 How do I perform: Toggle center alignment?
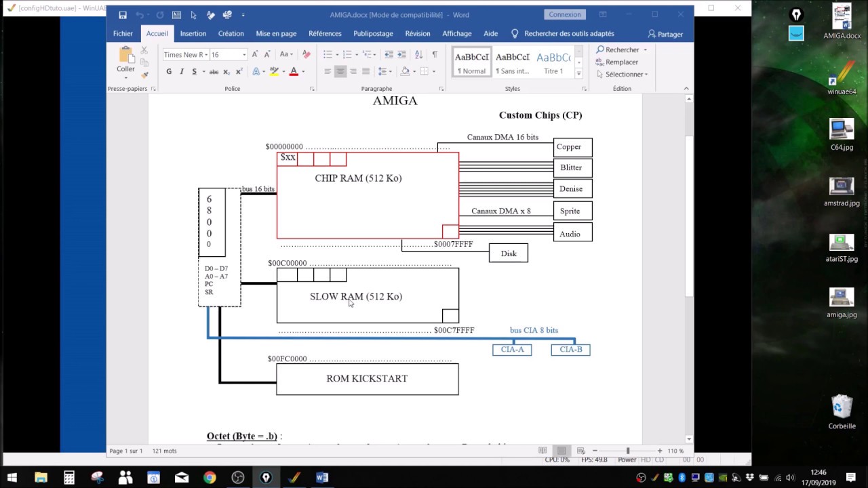(x=340, y=71)
